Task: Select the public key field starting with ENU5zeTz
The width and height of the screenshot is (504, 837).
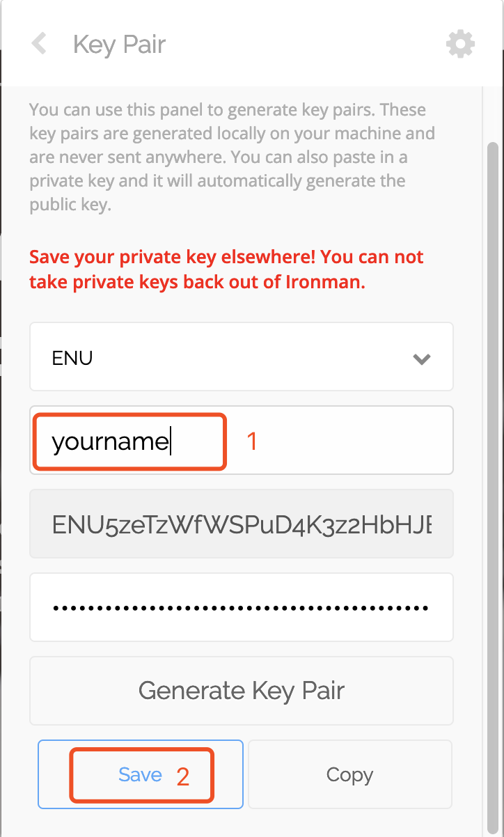Action: click(x=242, y=524)
